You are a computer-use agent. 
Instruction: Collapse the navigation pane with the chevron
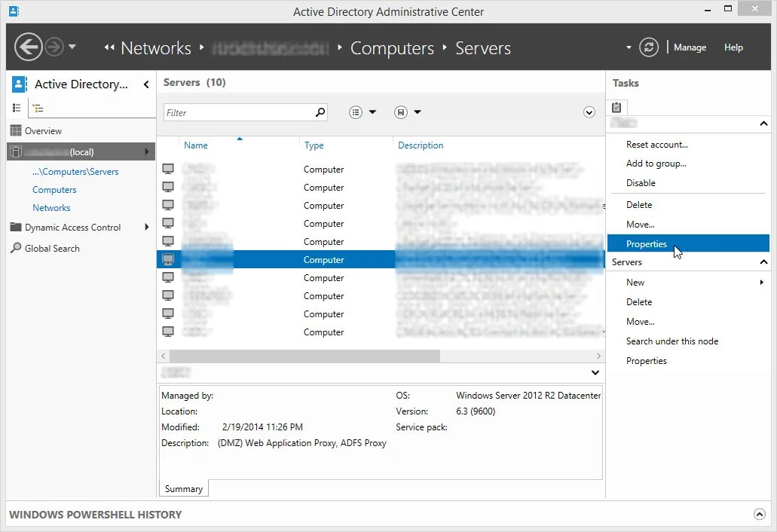click(146, 84)
